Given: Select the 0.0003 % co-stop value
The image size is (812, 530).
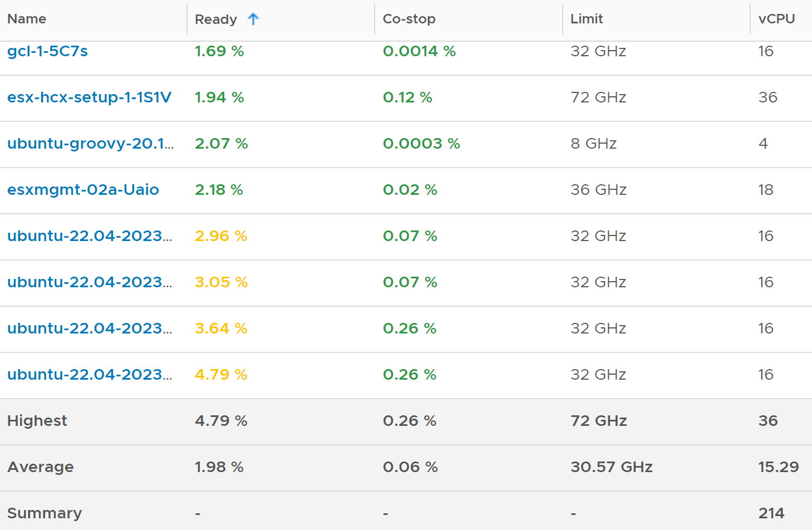Looking at the screenshot, I should (x=421, y=144).
